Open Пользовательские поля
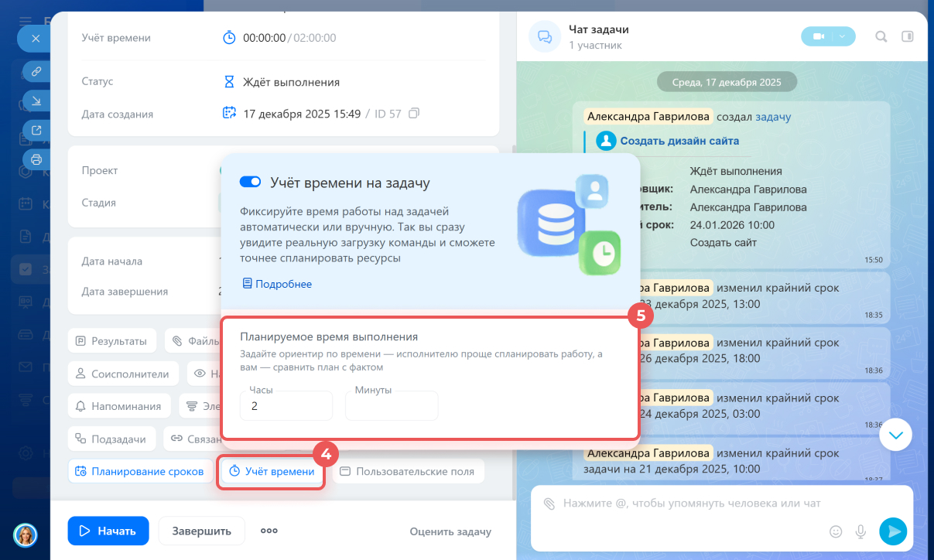 [x=408, y=471]
